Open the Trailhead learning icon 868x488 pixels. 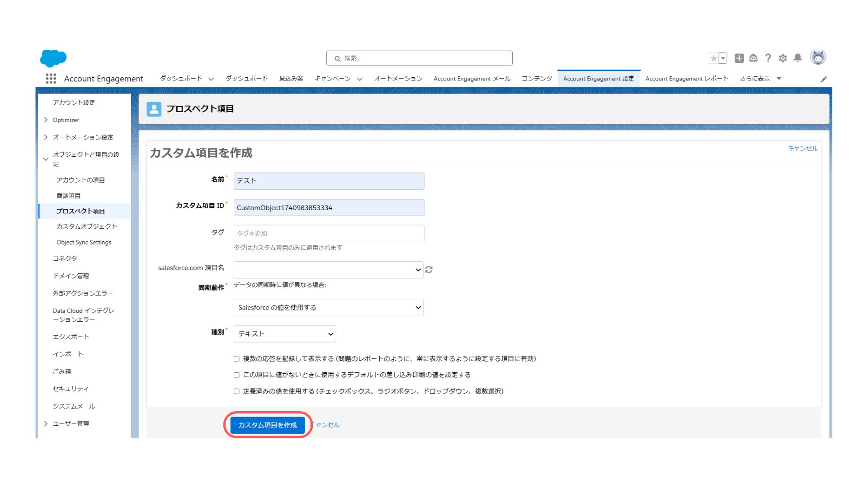753,58
